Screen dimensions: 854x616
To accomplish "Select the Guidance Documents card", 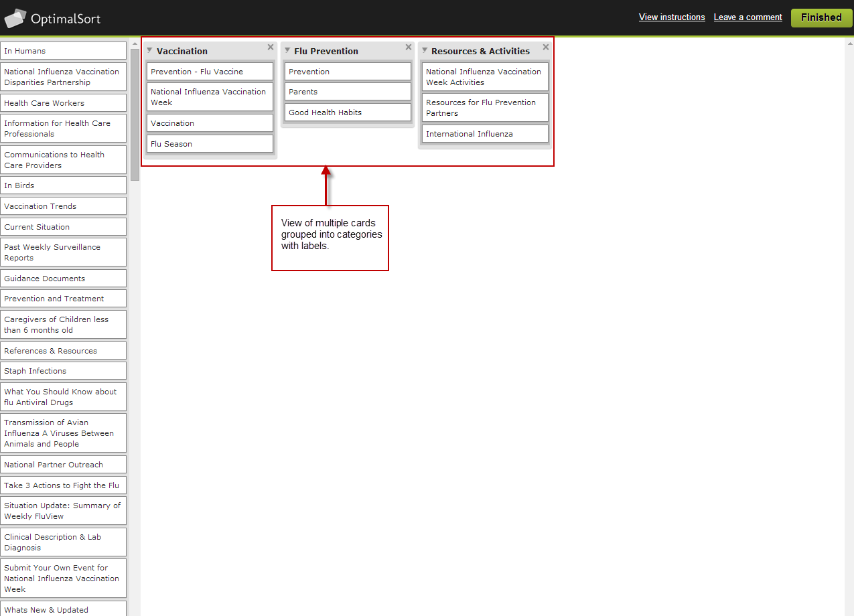I will point(63,279).
